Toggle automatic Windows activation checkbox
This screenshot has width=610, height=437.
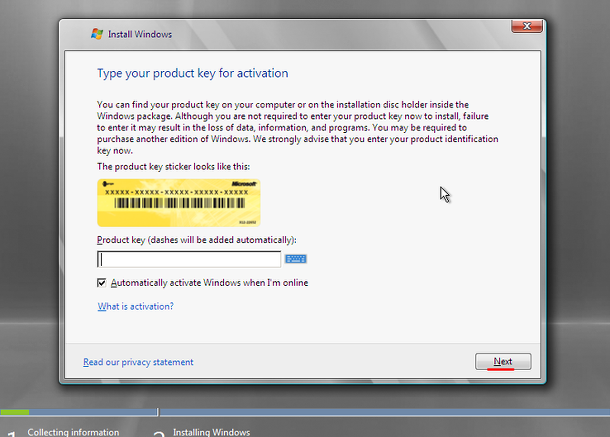point(102,283)
